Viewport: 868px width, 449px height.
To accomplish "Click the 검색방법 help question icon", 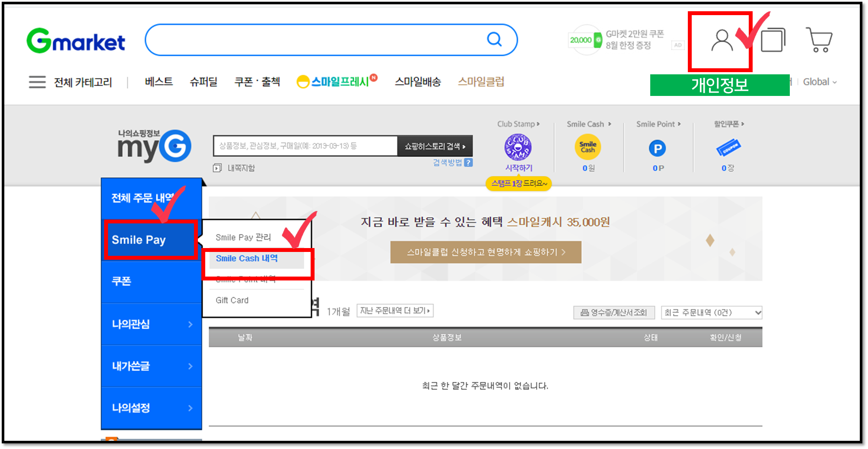I will click(x=468, y=162).
